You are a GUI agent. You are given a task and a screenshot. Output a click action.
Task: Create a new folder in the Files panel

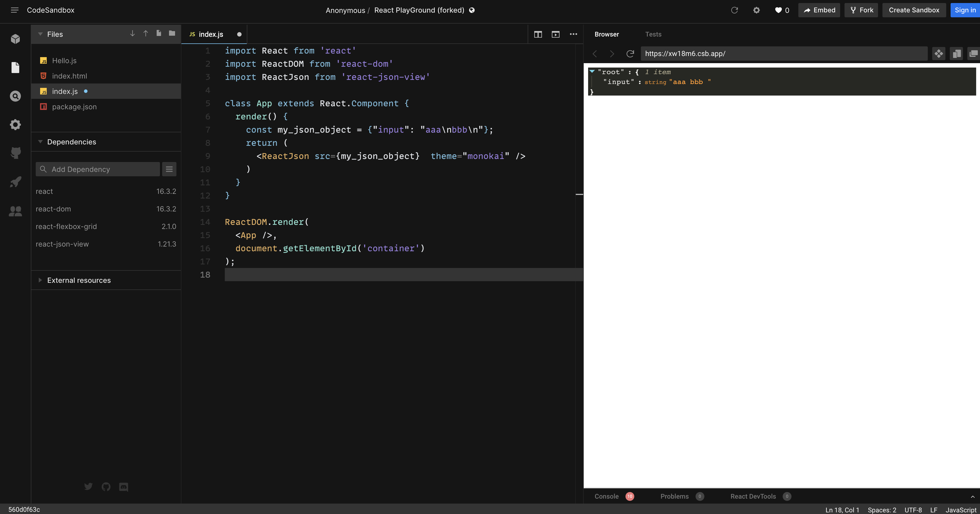[x=172, y=33]
